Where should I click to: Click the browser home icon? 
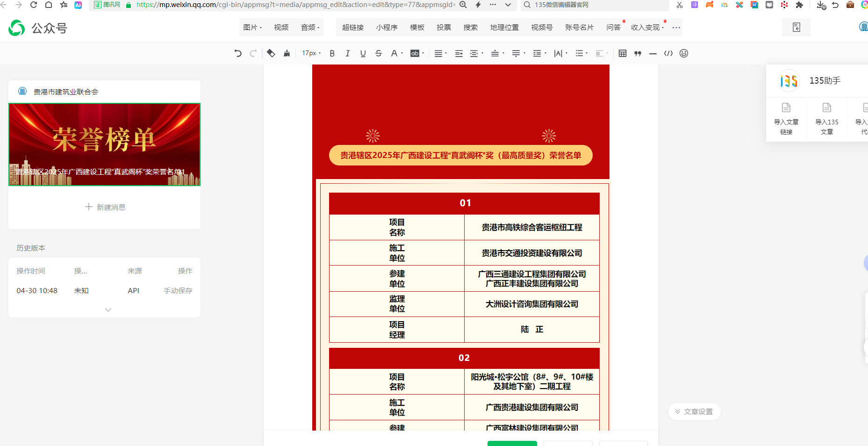[x=49, y=5]
